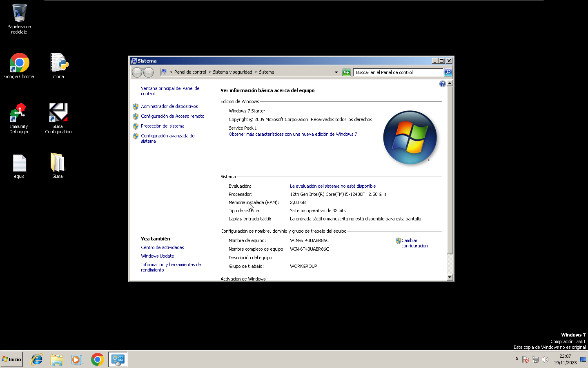Click the shield icon beside Configuración avanzada del sistema
Viewport: 588px width, 368px height.
136,136
